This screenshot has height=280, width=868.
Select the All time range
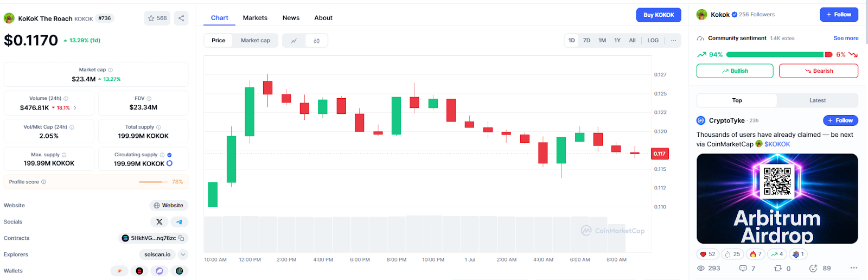(632, 41)
